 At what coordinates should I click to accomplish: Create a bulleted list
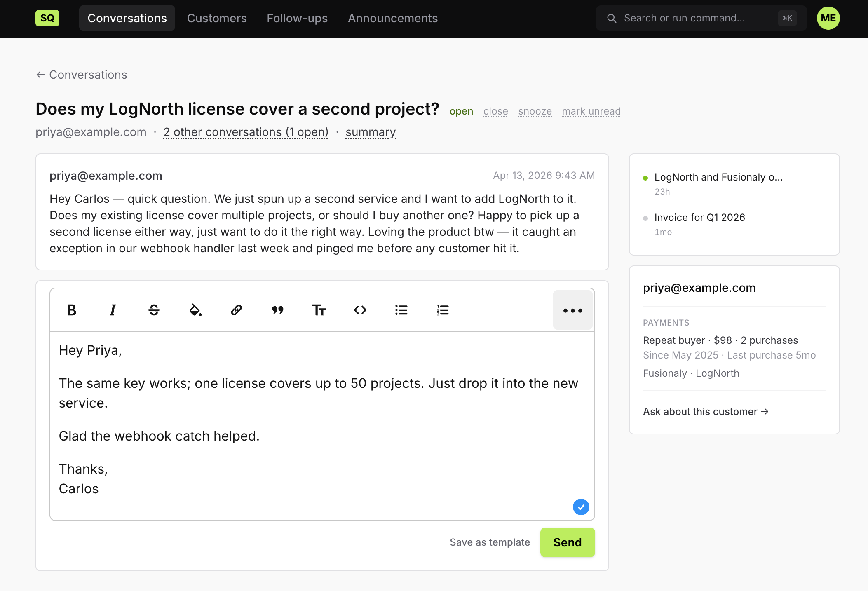(401, 310)
